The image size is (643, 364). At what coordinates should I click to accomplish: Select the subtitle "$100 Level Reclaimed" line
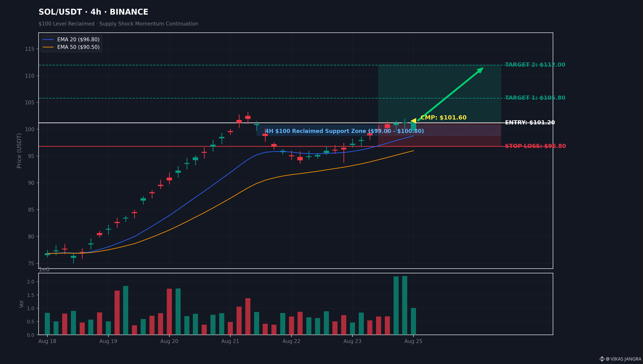(118, 24)
